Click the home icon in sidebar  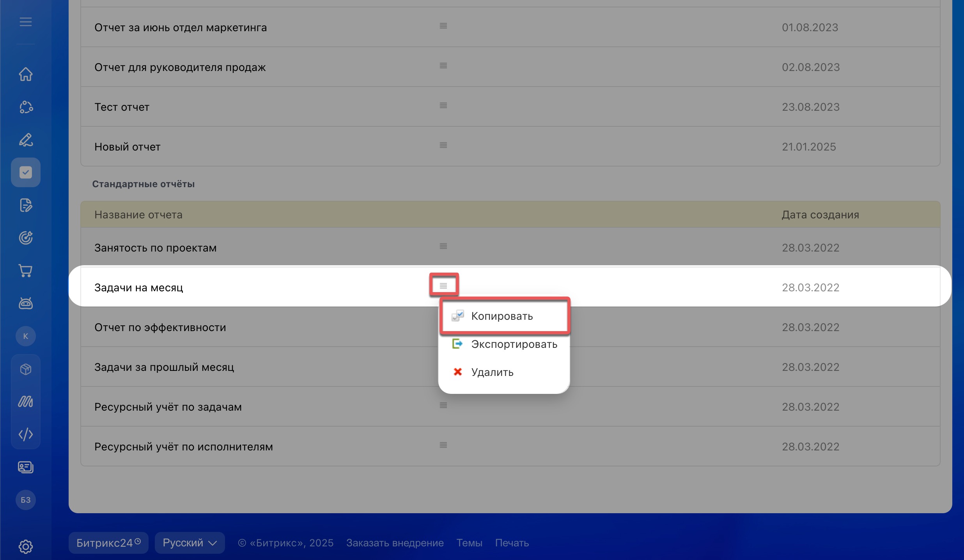pyautogui.click(x=26, y=74)
